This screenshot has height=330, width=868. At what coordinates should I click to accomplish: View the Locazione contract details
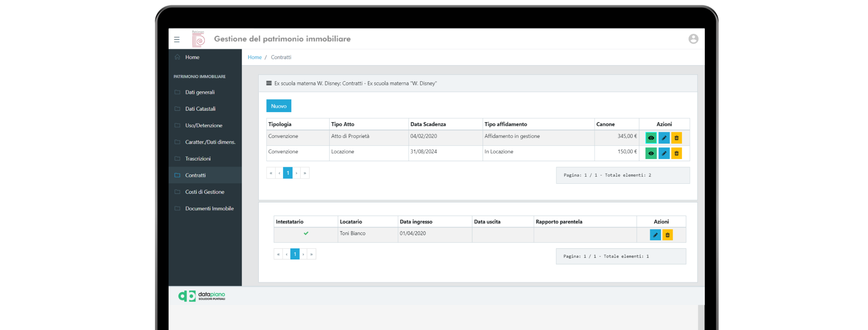point(651,153)
